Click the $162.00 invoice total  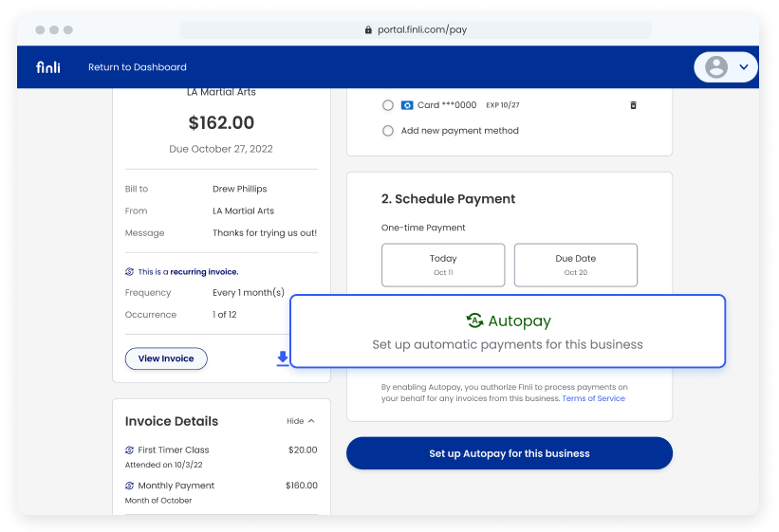[221, 122]
